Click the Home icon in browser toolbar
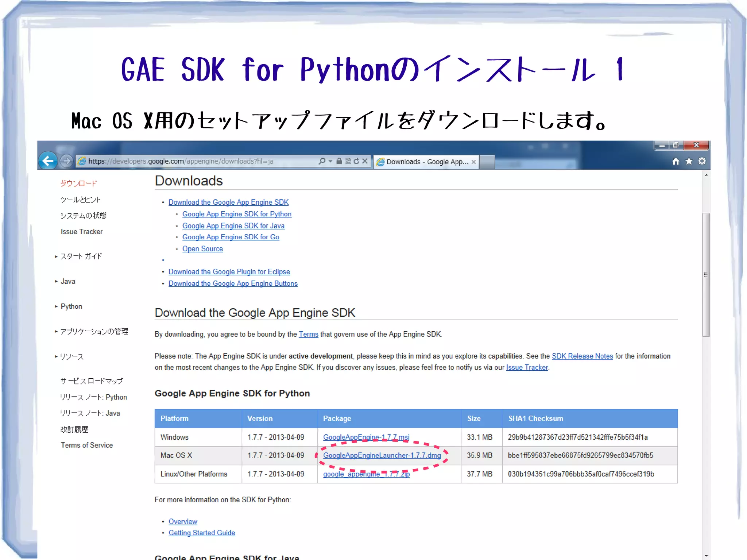 [x=676, y=161]
